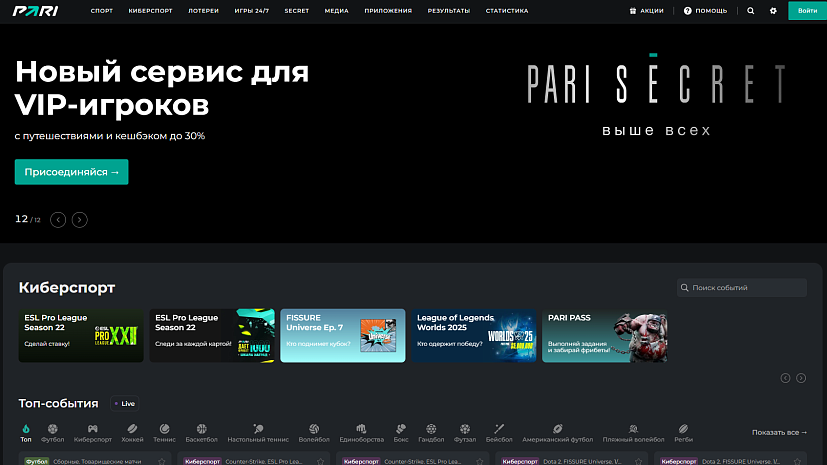
Task: Pick the Бокс sport filter icon
Action: point(401,428)
